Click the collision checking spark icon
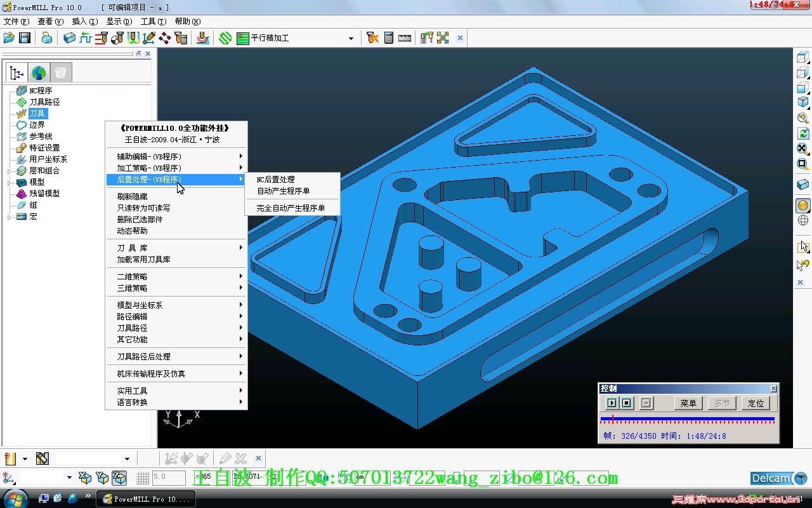 (373, 38)
